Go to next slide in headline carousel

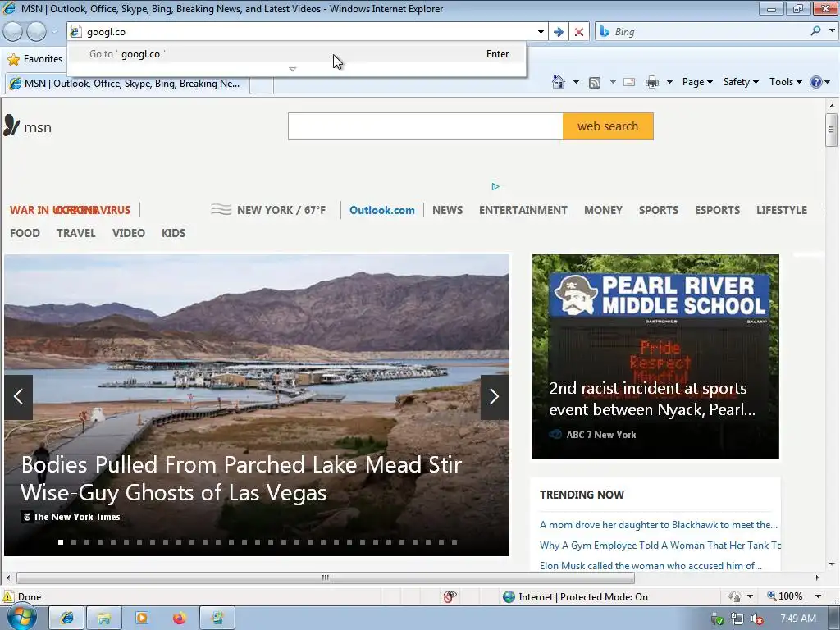[x=495, y=397]
